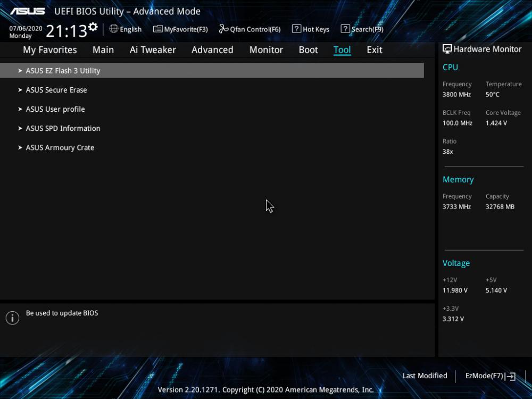Select the Tool tab
This screenshot has height=399, width=532.
(342, 50)
